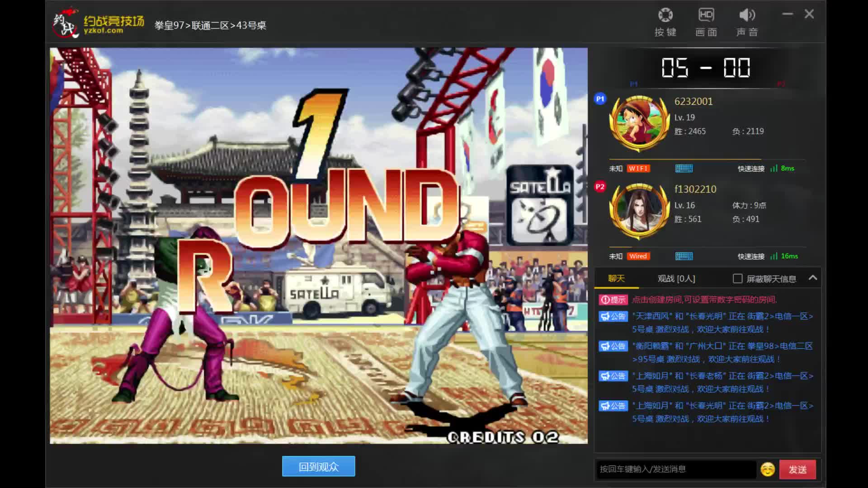The width and height of the screenshot is (868, 488).
Task: Click the 公告 badge for 天津西风 notice
Action: (x=613, y=316)
